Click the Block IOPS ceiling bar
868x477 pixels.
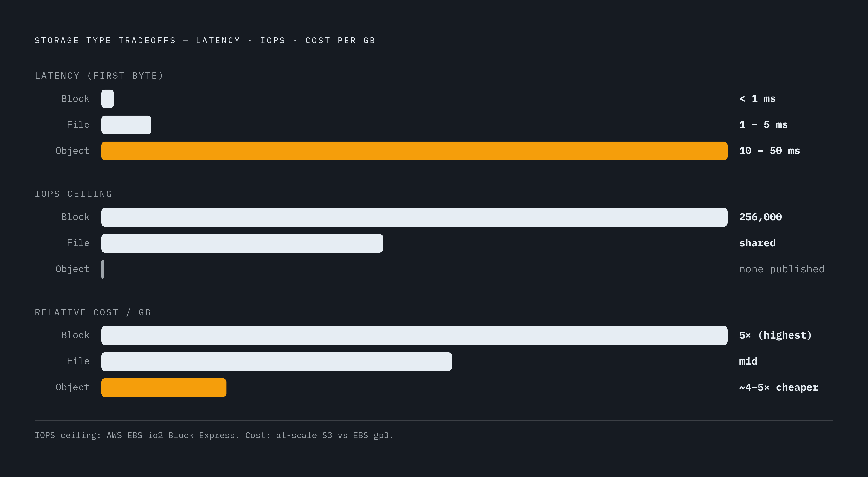(x=414, y=217)
